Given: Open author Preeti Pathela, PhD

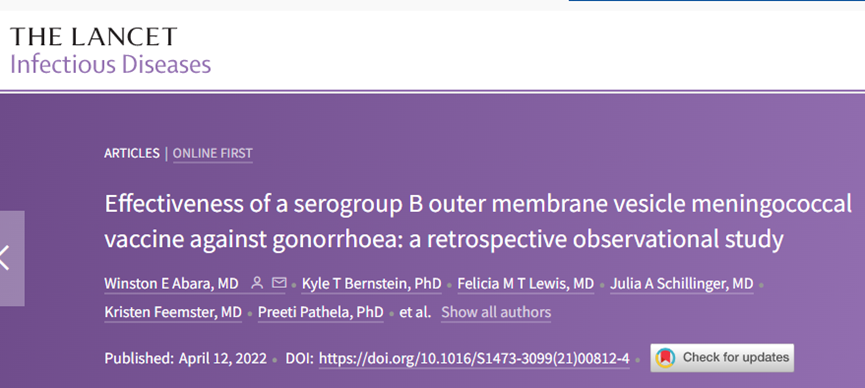Looking at the screenshot, I should point(321,312).
